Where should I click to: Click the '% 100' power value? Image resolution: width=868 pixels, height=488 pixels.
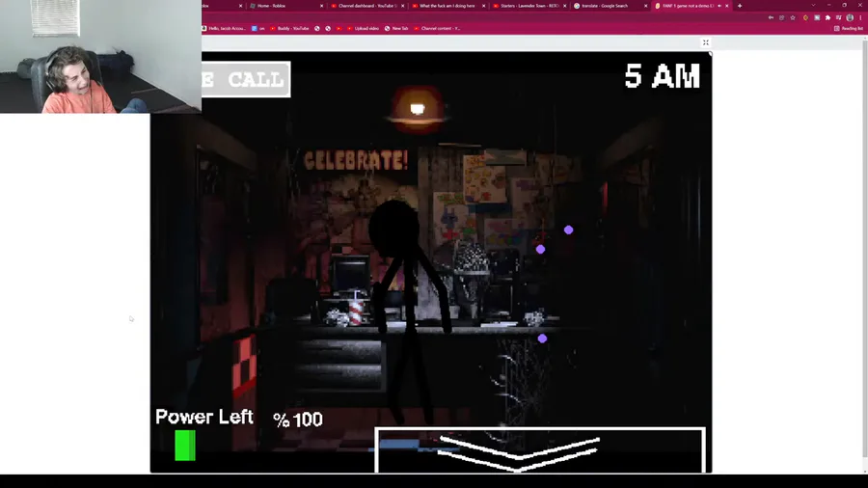[298, 420]
